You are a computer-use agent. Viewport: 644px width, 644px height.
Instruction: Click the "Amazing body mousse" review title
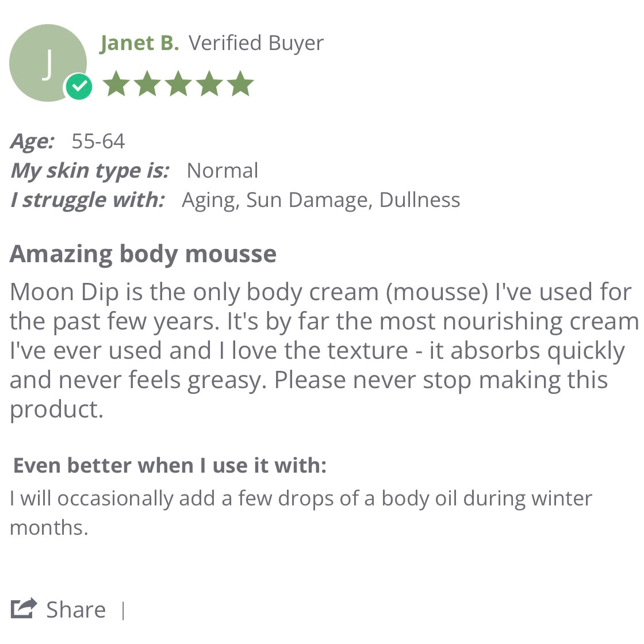(143, 254)
